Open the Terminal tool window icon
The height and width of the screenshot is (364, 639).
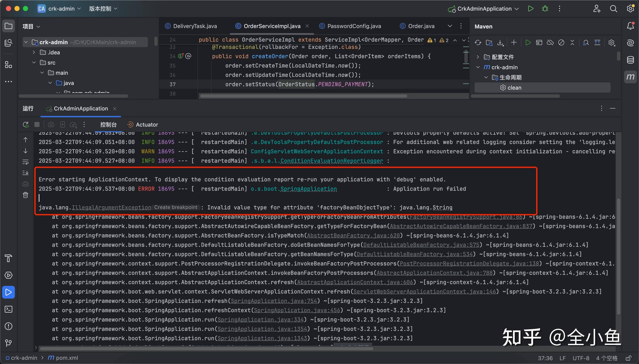point(8,309)
